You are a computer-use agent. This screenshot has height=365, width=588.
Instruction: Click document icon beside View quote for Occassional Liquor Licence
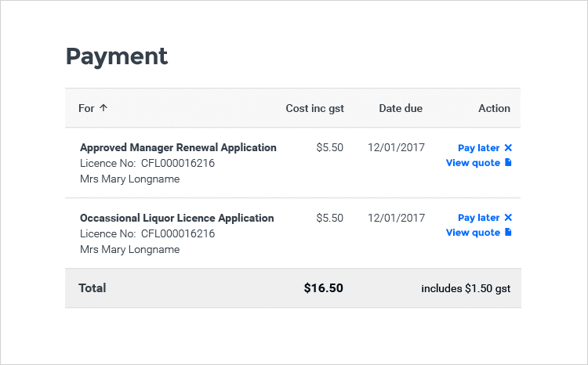(x=508, y=233)
